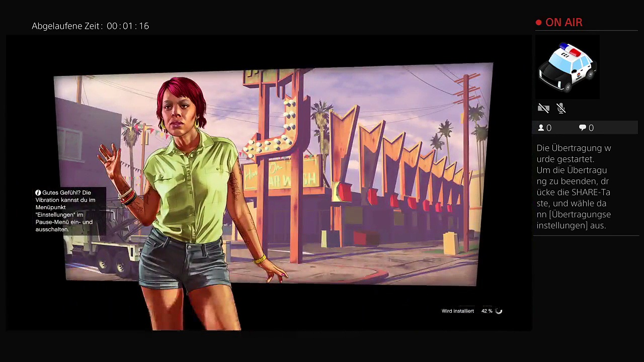Click the '[Übertragungseinstellungen]' text in the message

[x=574, y=220]
